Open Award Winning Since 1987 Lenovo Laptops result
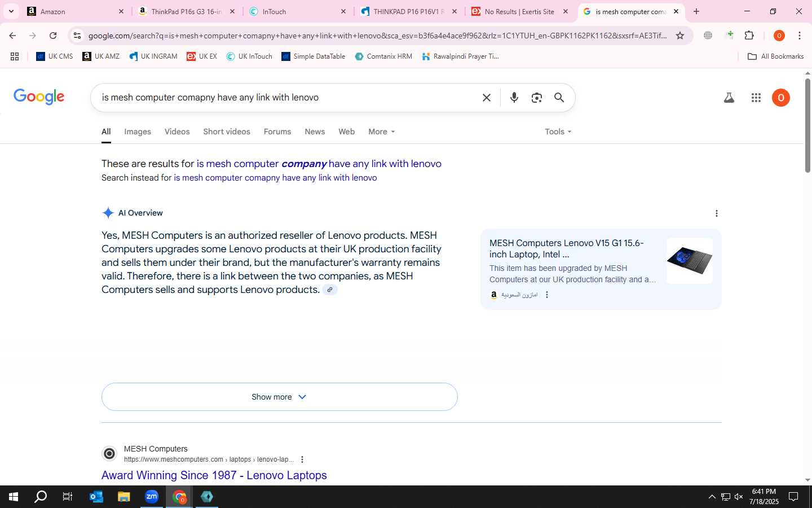Image resolution: width=812 pixels, height=508 pixels. pos(214,475)
